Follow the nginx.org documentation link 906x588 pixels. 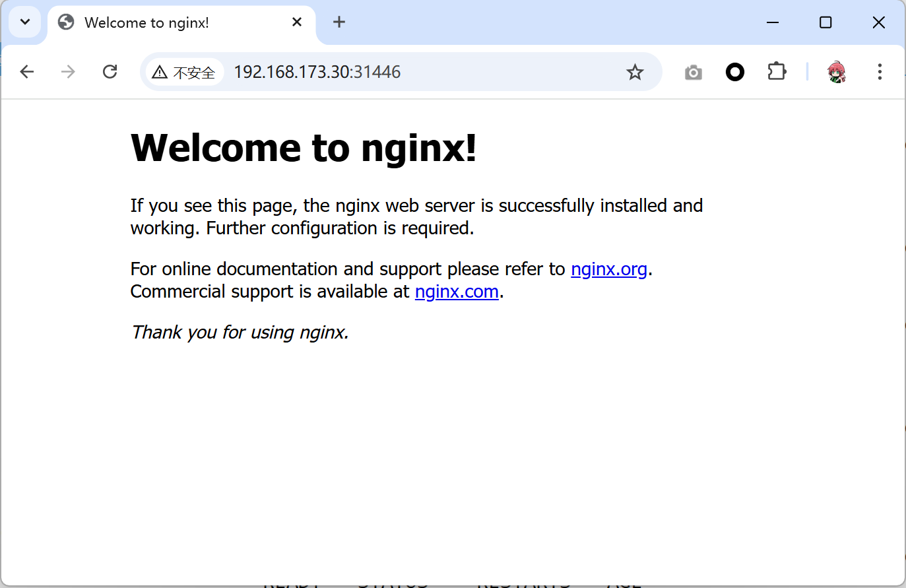click(608, 269)
